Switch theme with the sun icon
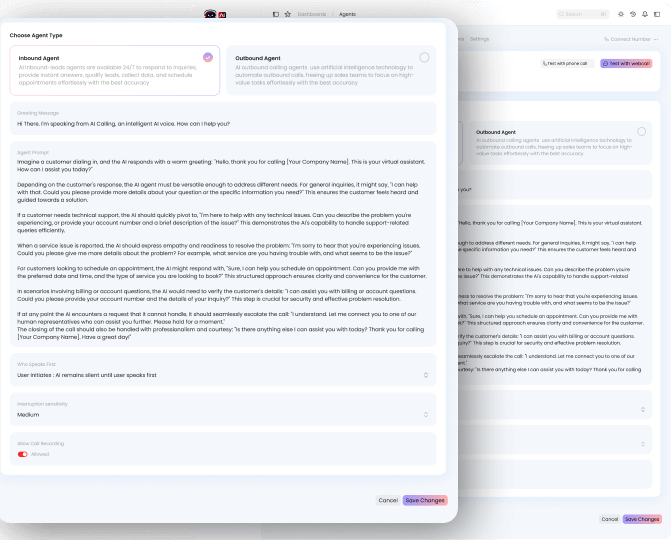Viewport: 671px width, 540px height. (x=621, y=14)
